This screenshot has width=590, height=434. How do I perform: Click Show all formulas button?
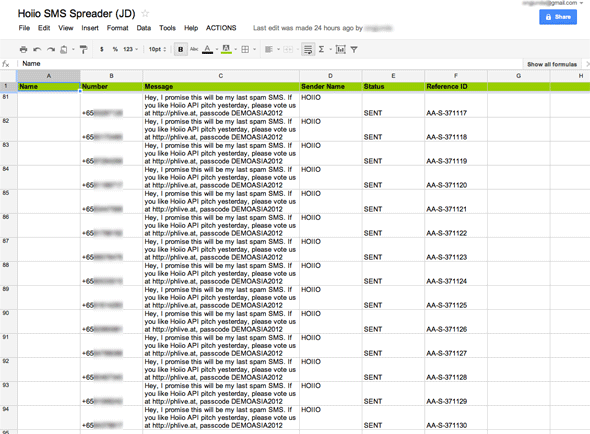pos(552,64)
